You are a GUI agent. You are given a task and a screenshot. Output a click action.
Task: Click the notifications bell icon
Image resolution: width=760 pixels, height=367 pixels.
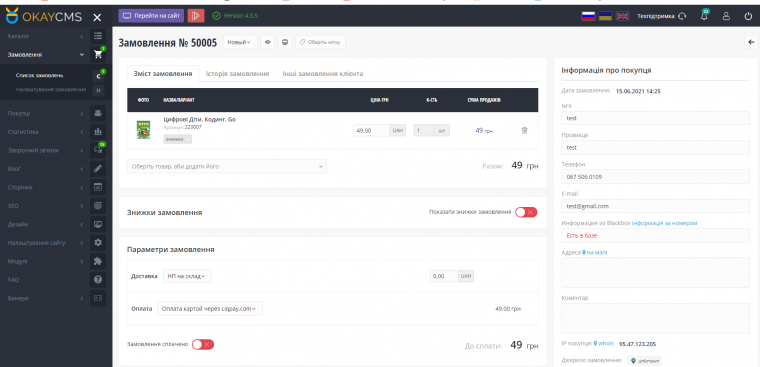pyautogui.click(x=704, y=16)
